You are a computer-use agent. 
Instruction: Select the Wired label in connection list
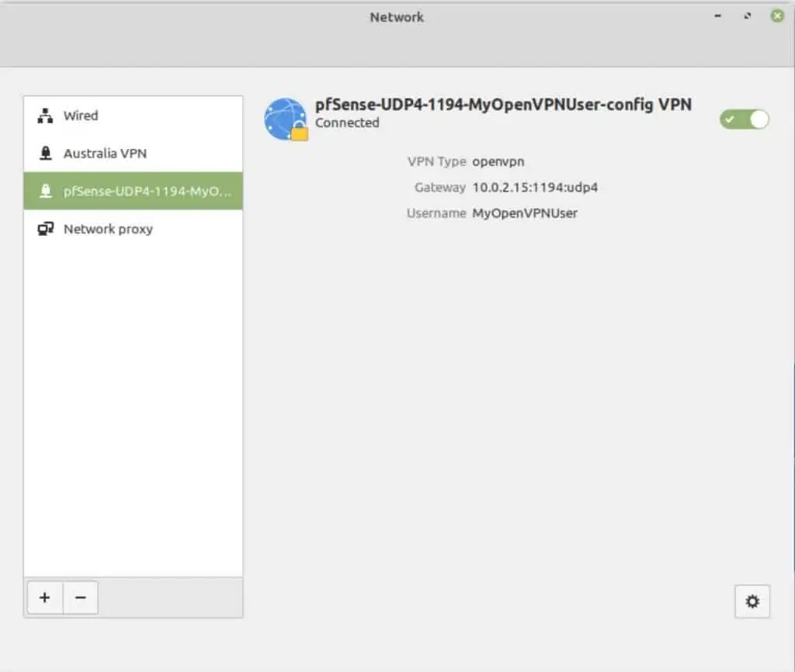pyautogui.click(x=81, y=116)
